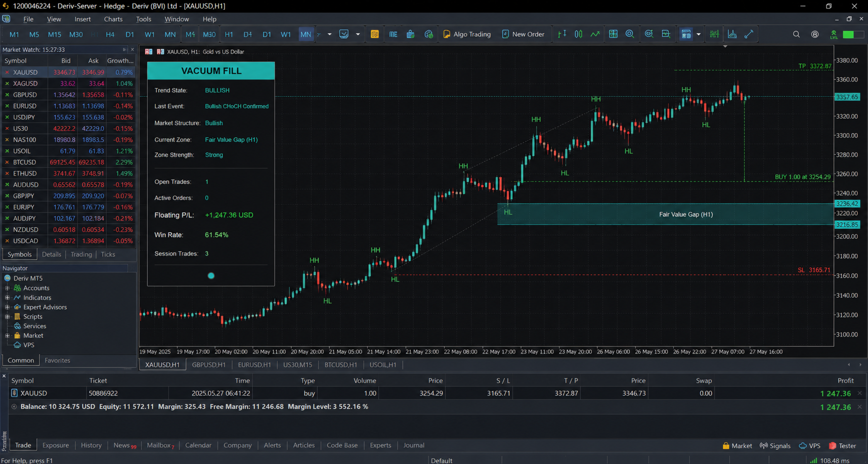This screenshot has height=464, width=868.
Task: Click the zoom out magnifier icon
Action: tap(648, 34)
